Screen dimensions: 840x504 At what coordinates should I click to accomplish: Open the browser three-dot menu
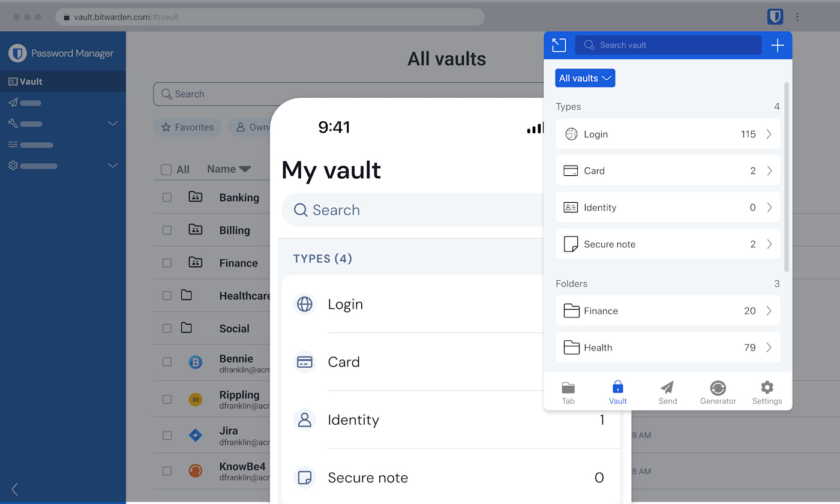tap(797, 17)
